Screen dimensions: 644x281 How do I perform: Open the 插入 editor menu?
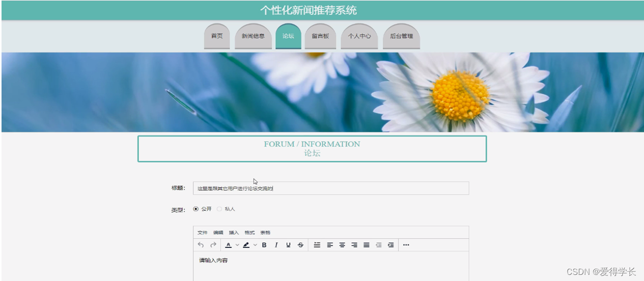[234, 233]
